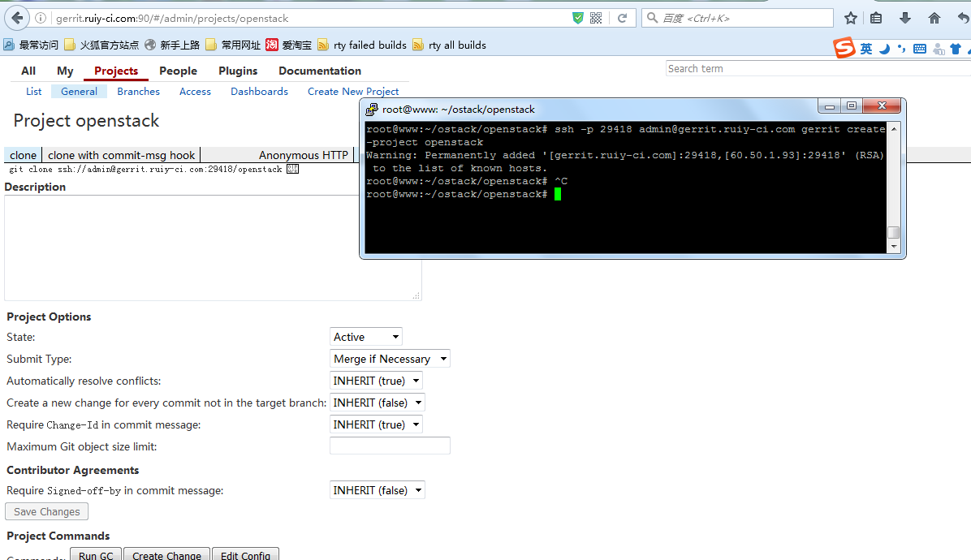
Task: Maximize the PuTTY terminal window
Action: (x=852, y=106)
